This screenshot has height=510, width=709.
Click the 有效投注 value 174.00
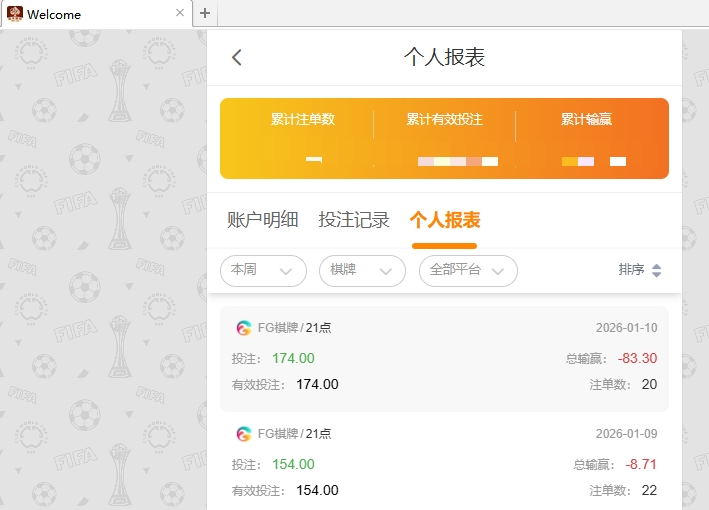point(317,384)
